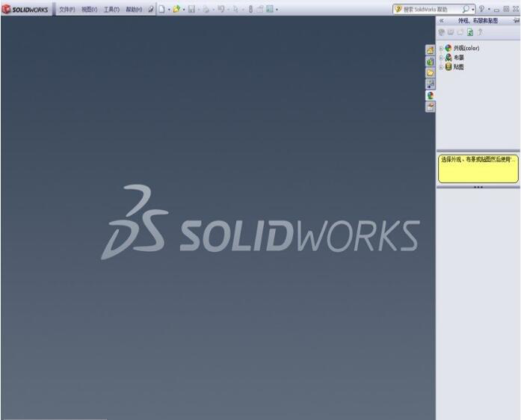Click the Help question mark icon
The image size is (521, 420).
(x=482, y=10)
